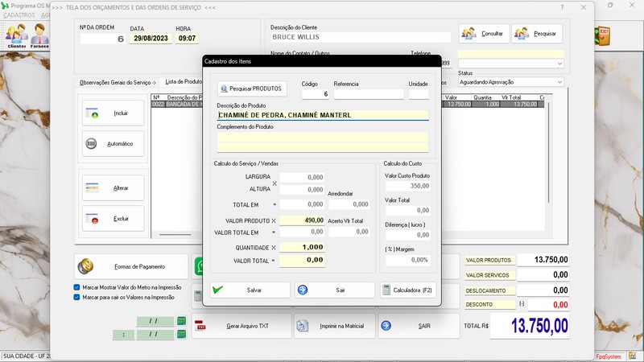Click the Excluir item button
Screen dimensions: 644x362
(114, 219)
